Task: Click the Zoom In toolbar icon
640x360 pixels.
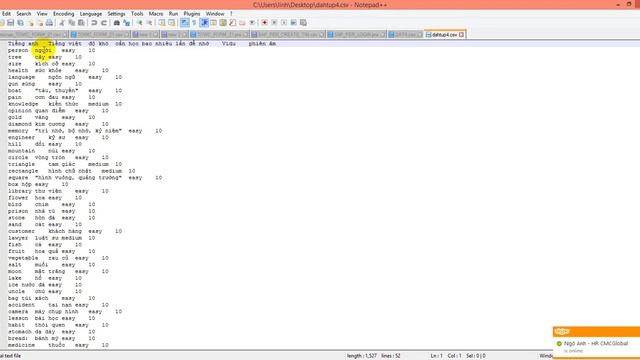Action: [140, 23]
